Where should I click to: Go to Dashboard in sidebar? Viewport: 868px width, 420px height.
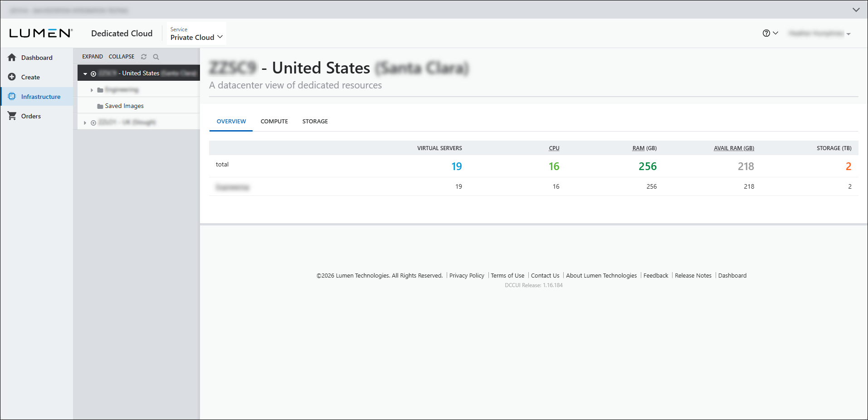(x=37, y=58)
